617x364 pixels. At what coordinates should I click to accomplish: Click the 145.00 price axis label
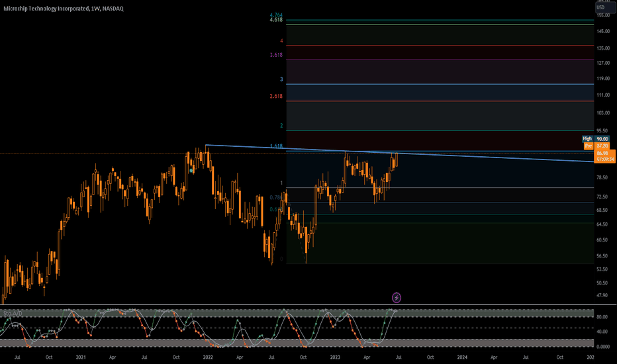coord(603,32)
